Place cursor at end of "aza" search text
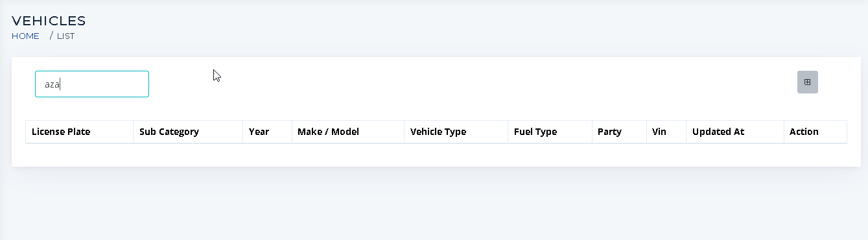The image size is (868, 240). tap(60, 84)
